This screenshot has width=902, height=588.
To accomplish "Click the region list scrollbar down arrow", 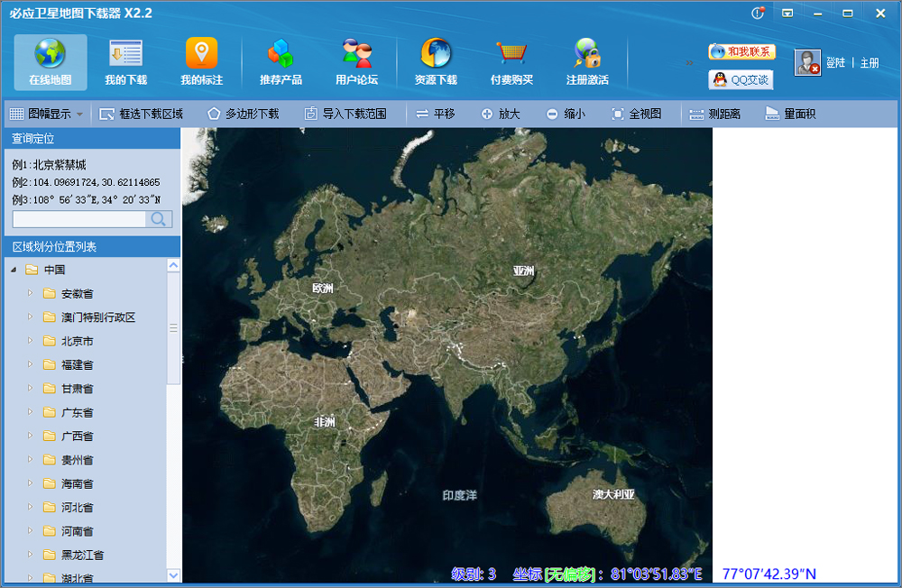I will [173, 574].
